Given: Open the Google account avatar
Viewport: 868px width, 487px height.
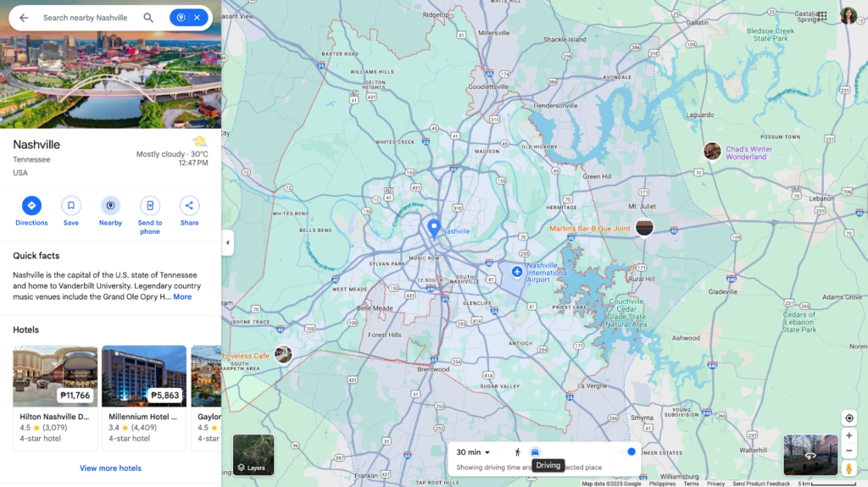Looking at the screenshot, I should click(848, 16).
